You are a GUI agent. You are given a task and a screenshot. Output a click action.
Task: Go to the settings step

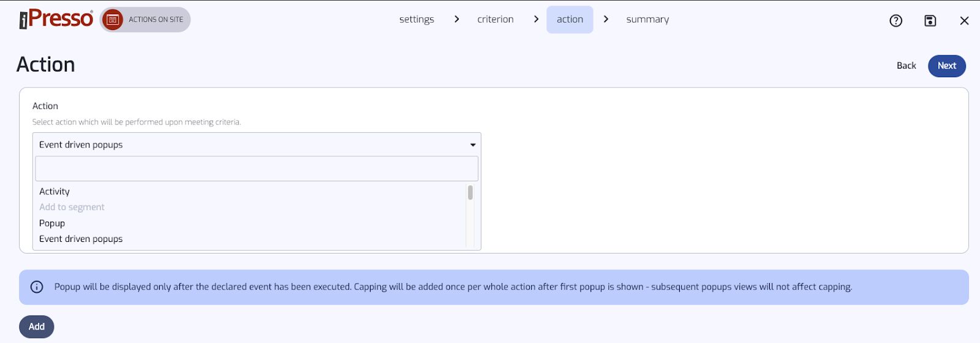coord(417,19)
